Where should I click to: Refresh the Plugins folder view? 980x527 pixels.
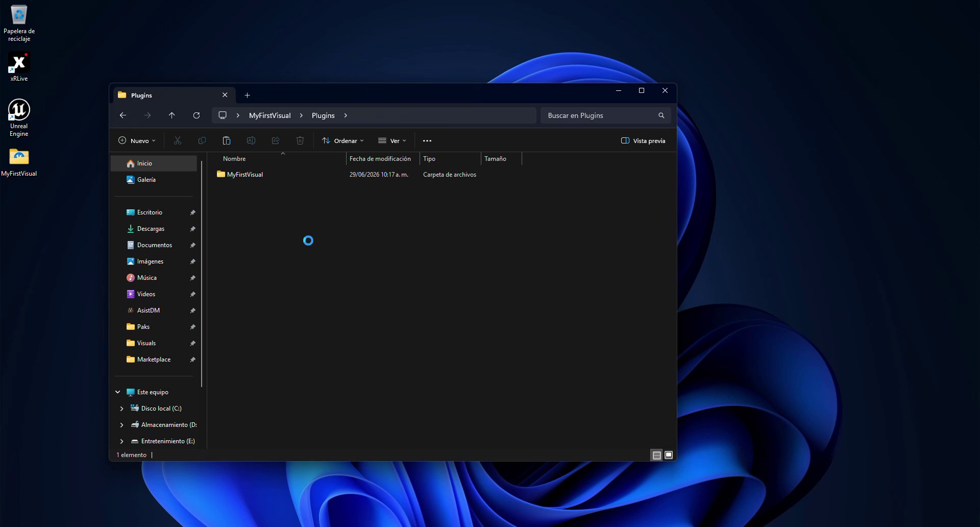pyautogui.click(x=197, y=115)
